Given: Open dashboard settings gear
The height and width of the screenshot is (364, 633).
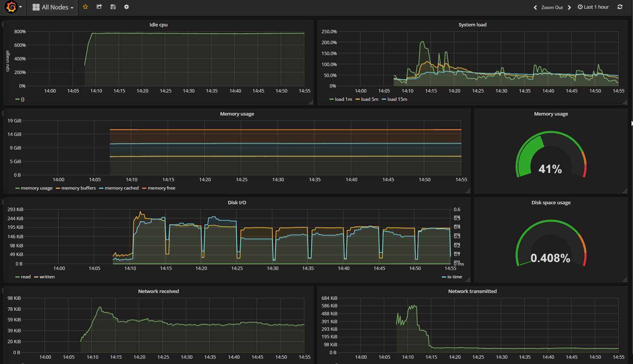Looking at the screenshot, I should 127,7.
